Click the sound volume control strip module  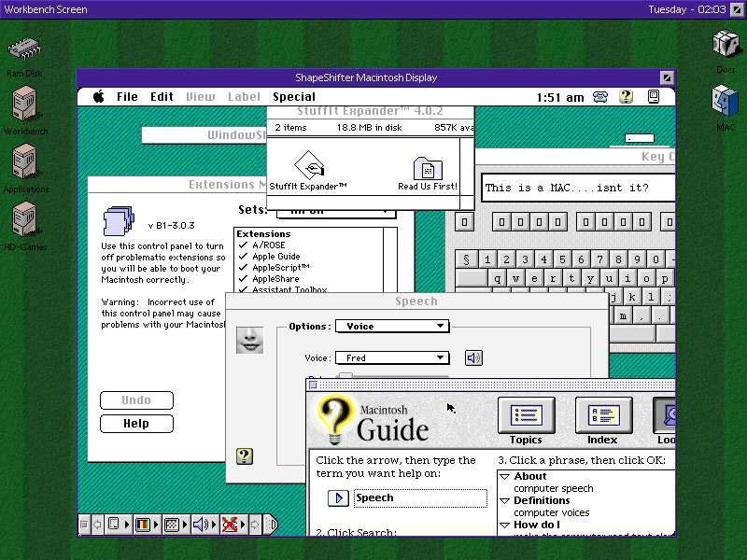201,525
